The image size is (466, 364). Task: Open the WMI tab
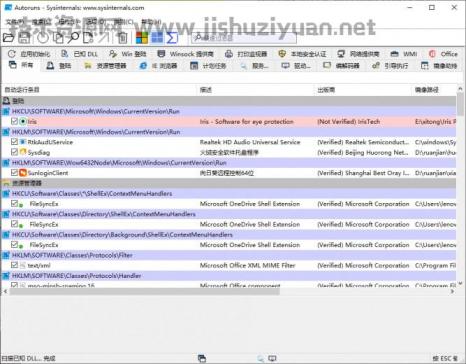coord(404,54)
